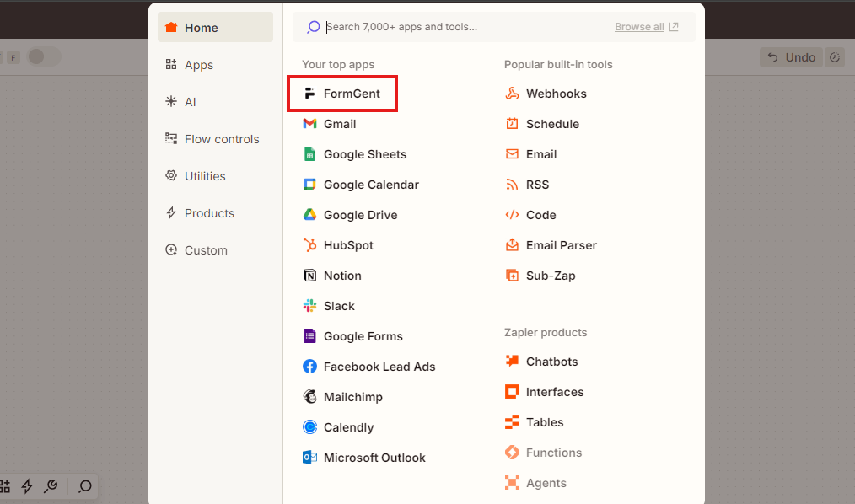
Task: Select the Google Forms app
Action: (352, 337)
